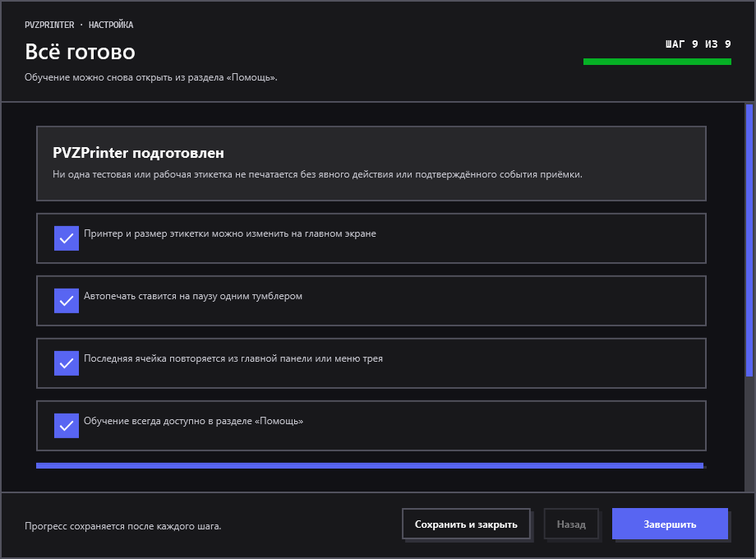
Task: Toggle 'Автопечать ставится на паузу' checkbox
Action: click(x=67, y=301)
